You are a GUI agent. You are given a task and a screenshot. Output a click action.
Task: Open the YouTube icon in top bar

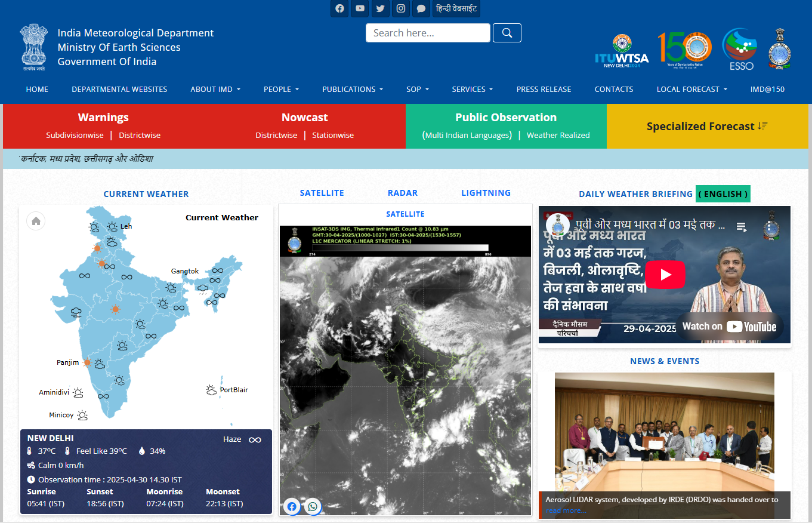coord(360,8)
